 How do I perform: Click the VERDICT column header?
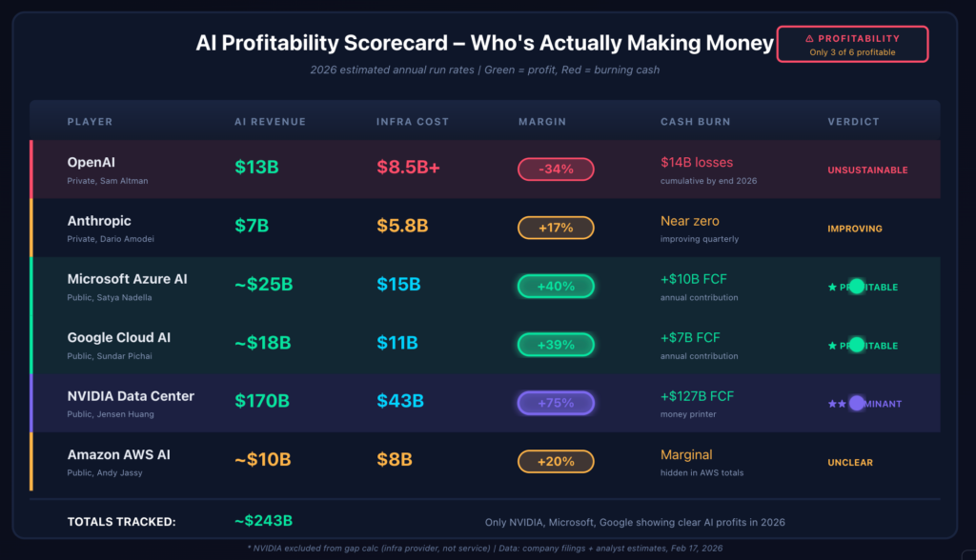(x=853, y=122)
